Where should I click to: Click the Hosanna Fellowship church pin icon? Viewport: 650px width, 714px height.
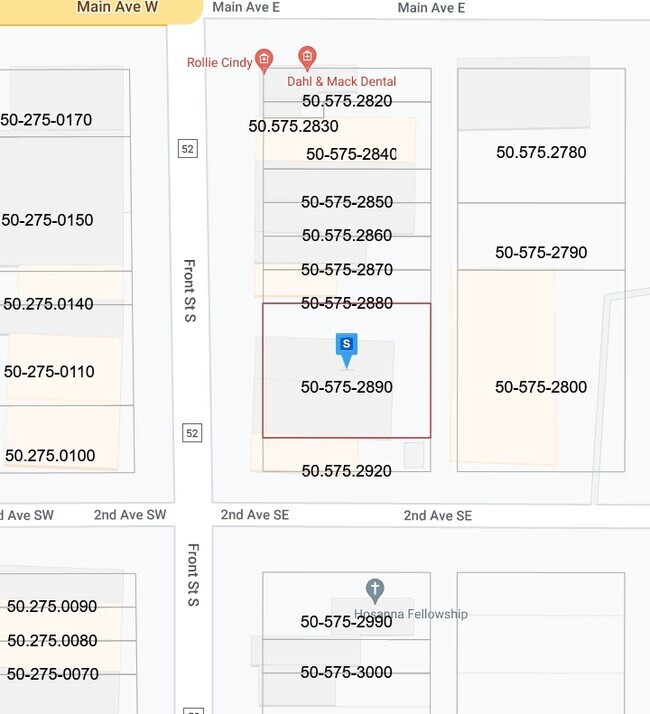click(375, 590)
